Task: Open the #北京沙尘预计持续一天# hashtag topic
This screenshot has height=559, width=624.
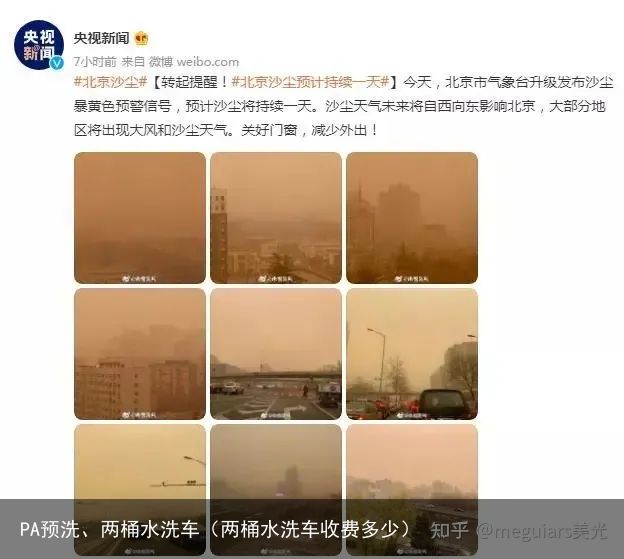Action: click(x=310, y=82)
